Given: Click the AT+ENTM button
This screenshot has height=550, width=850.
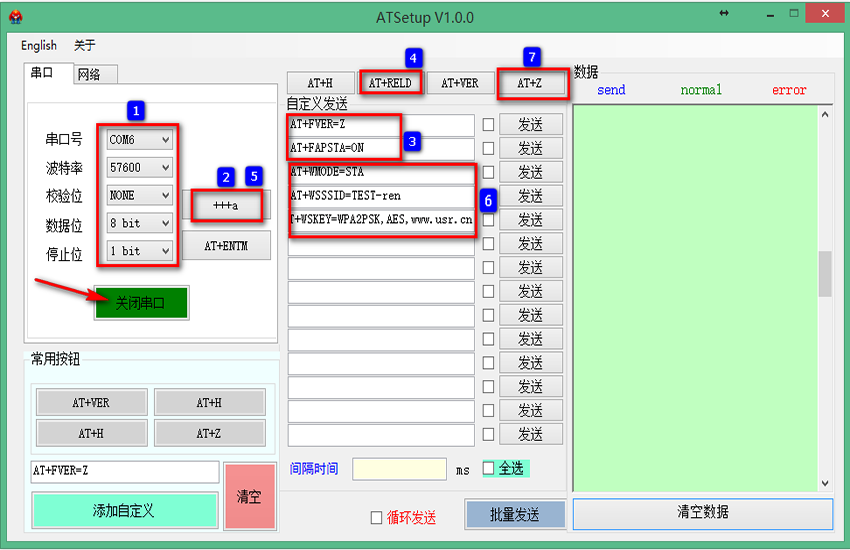Looking at the screenshot, I should 226,246.
